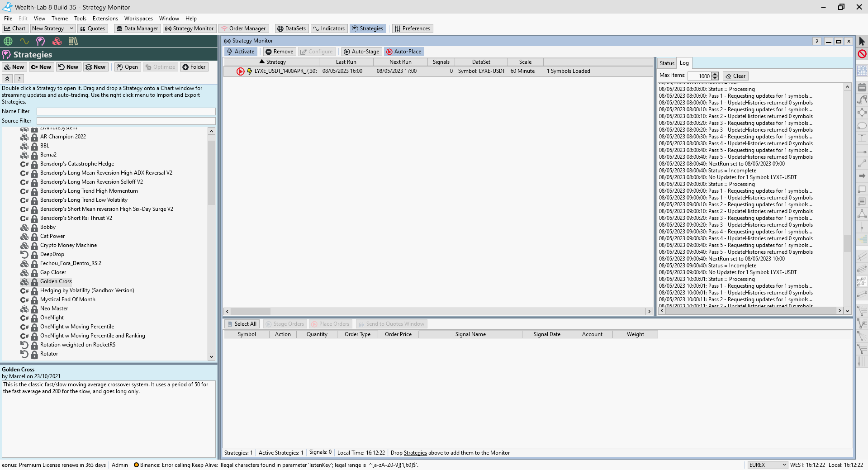Click the Clear log button with eraser
Screen dimensions: 868x470
735,76
